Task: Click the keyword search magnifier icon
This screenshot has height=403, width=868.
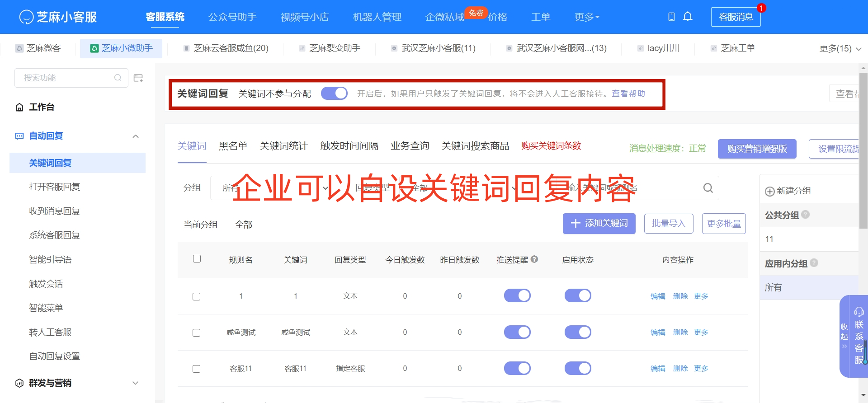Action: [708, 187]
